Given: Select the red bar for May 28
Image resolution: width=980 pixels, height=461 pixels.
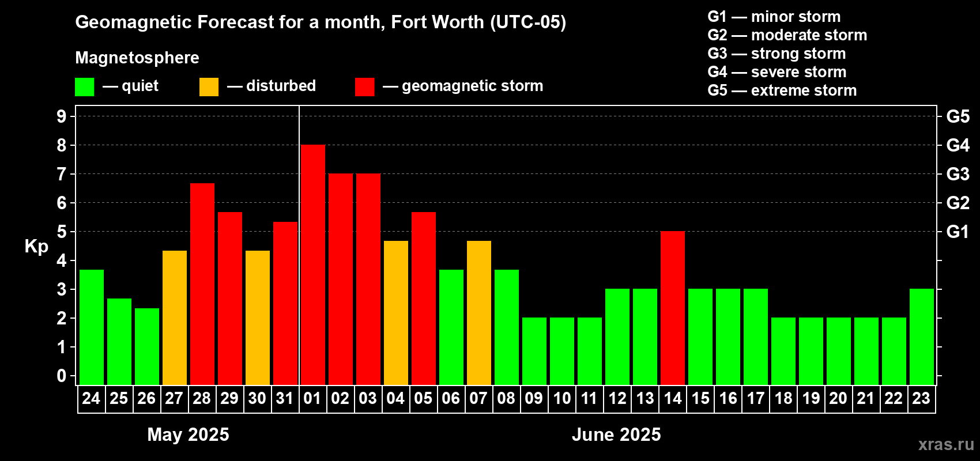Looking at the screenshot, I should point(202,284).
